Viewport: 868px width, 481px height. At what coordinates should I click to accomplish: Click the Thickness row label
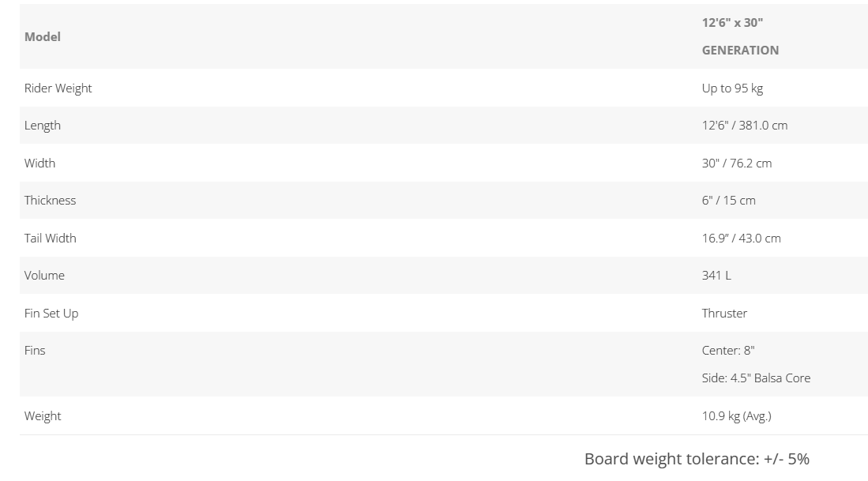(x=50, y=200)
